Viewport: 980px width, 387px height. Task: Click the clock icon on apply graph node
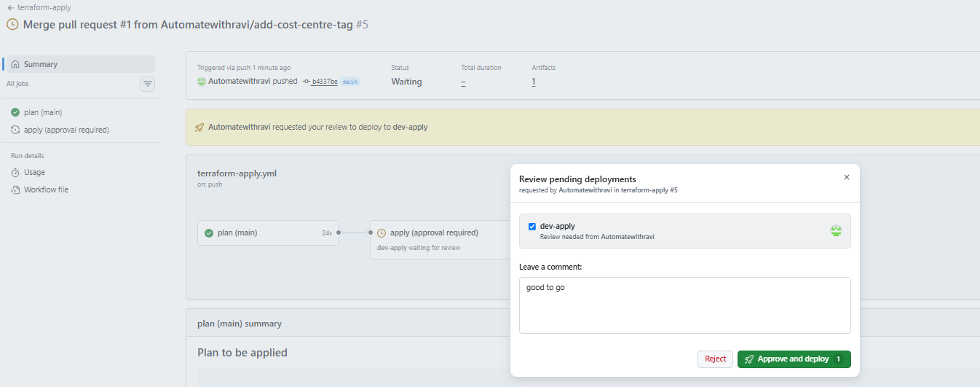tap(382, 233)
